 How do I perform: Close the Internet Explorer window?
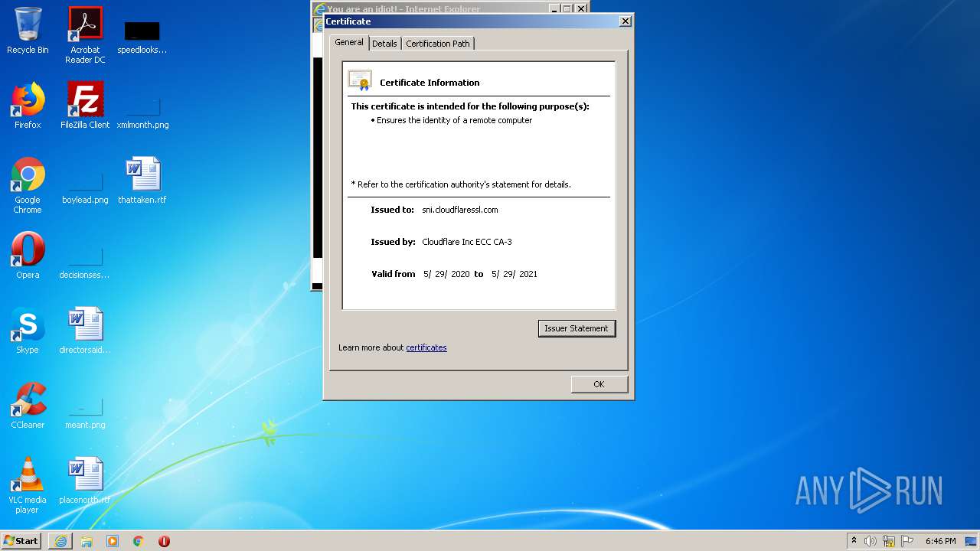[x=581, y=9]
